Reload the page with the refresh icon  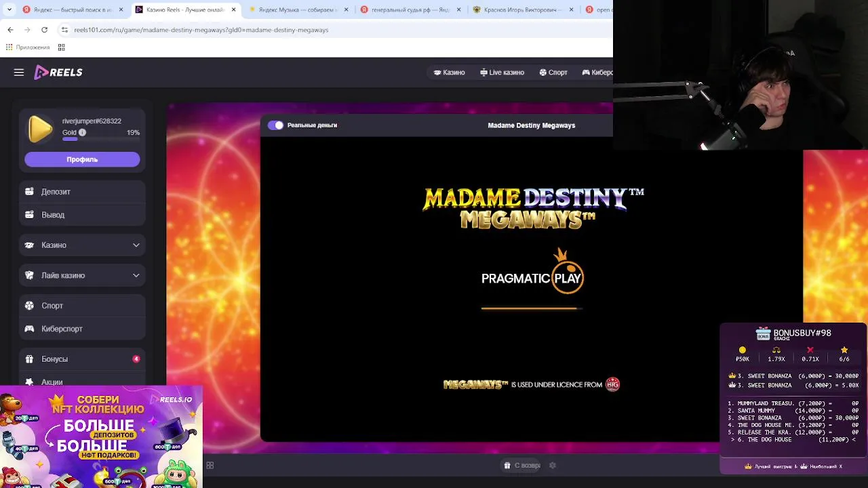tap(44, 30)
